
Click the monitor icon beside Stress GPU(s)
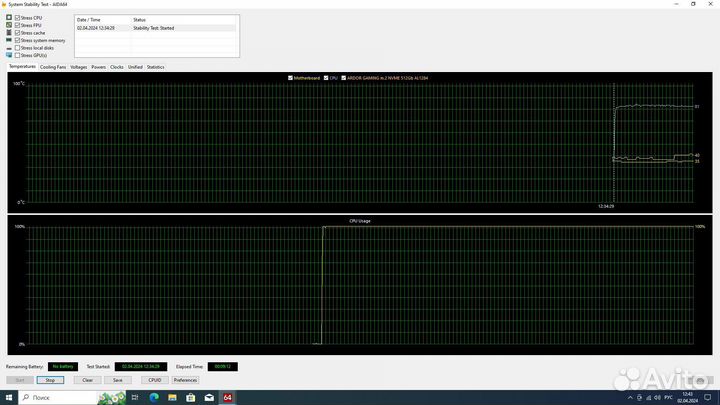(9, 55)
